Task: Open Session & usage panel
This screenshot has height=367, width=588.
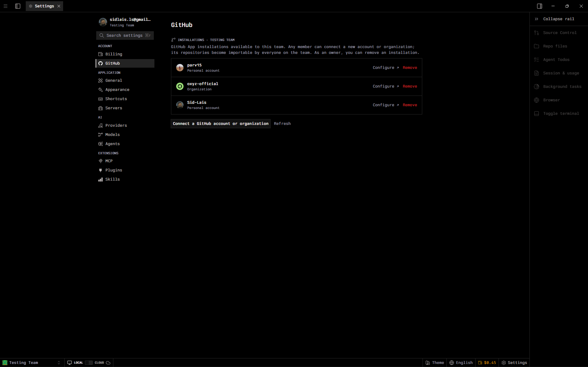Action: [559, 73]
